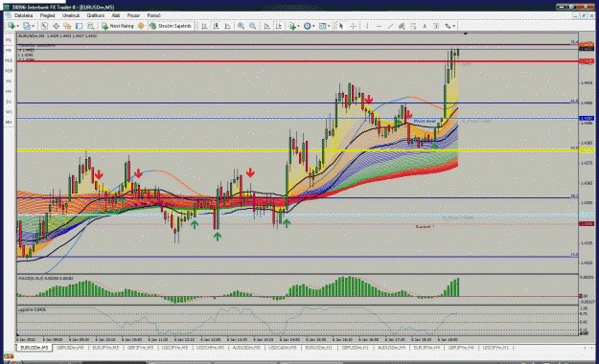
Task: Select the crosshair tool
Action: point(353,26)
